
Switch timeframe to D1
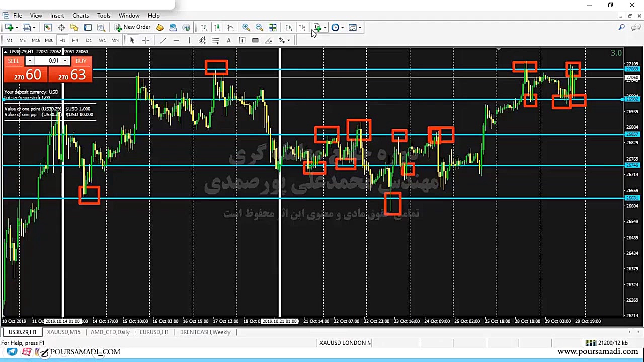[89, 40]
